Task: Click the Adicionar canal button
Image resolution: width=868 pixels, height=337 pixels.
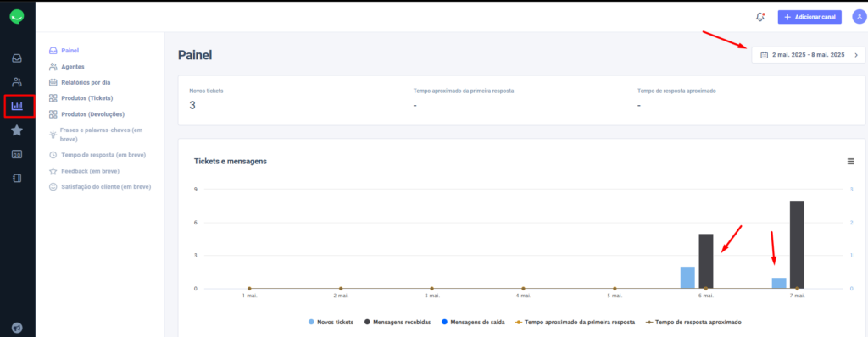Action: (810, 17)
